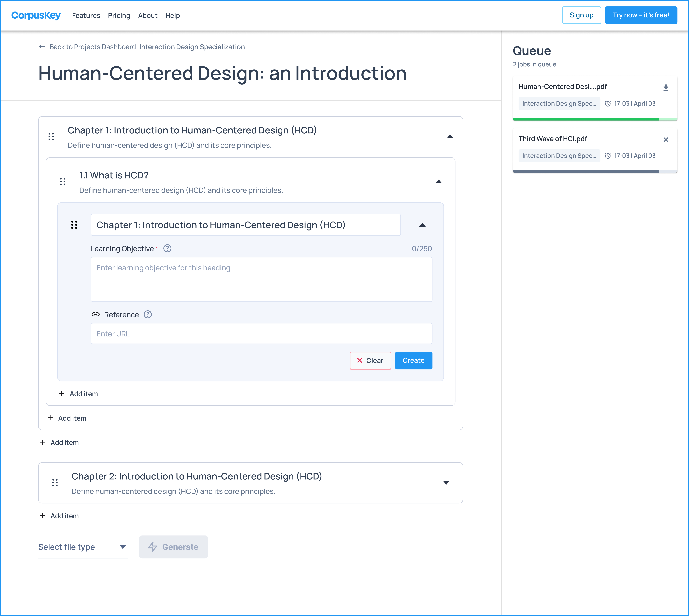Open the Help menu item
The height and width of the screenshot is (616, 689).
[173, 16]
